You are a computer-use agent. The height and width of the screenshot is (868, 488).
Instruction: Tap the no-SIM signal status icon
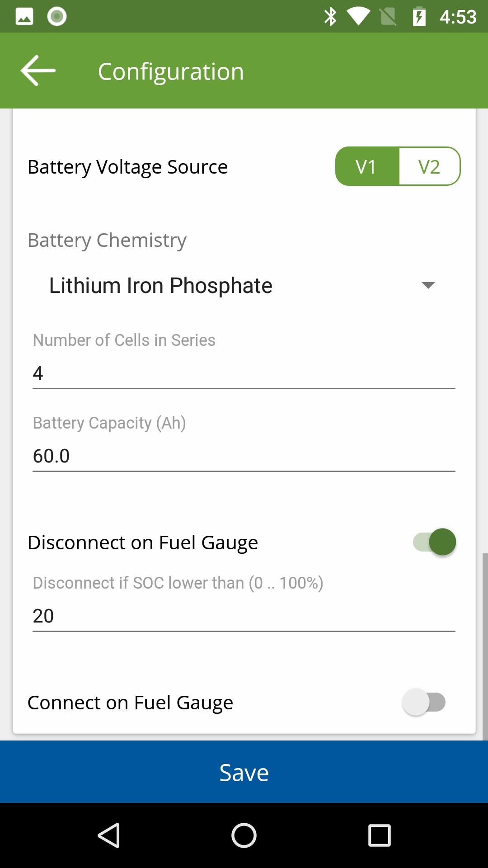(388, 17)
